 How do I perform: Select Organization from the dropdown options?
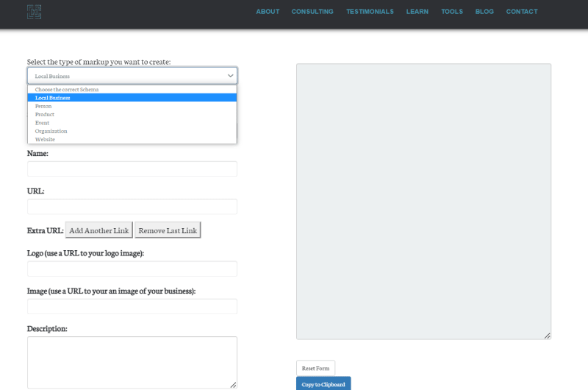(x=51, y=131)
